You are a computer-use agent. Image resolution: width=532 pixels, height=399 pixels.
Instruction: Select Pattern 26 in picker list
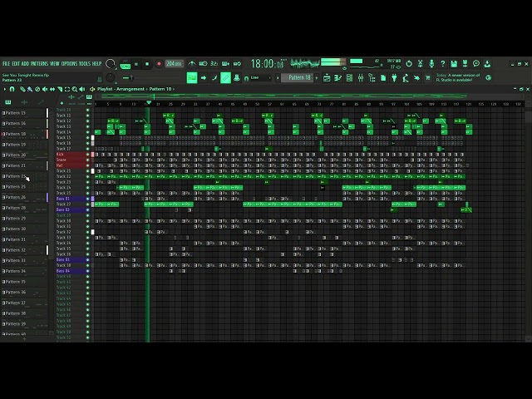click(x=24, y=198)
